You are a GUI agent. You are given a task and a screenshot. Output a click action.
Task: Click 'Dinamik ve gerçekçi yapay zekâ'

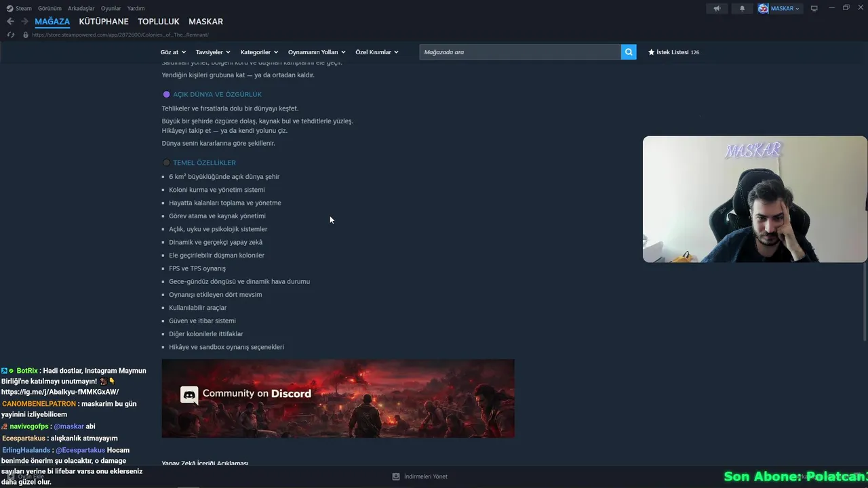216,242
